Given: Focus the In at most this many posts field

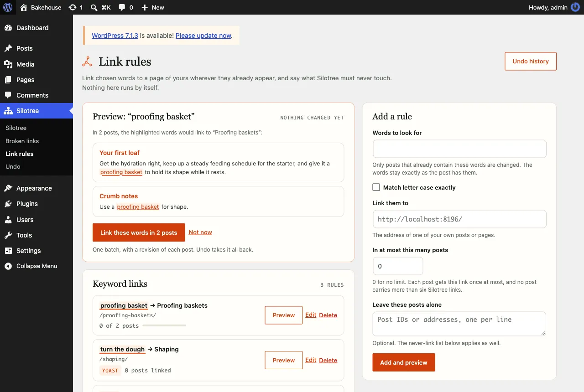Looking at the screenshot, I should pyautogui.click(x=398, y=266).
